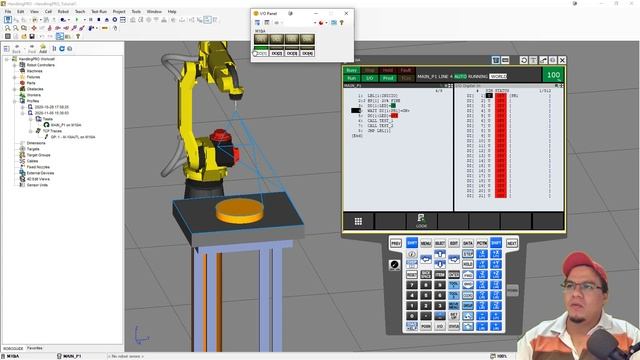
Task: Click the red center-view target toolbar icon
Action: (34, 28)
